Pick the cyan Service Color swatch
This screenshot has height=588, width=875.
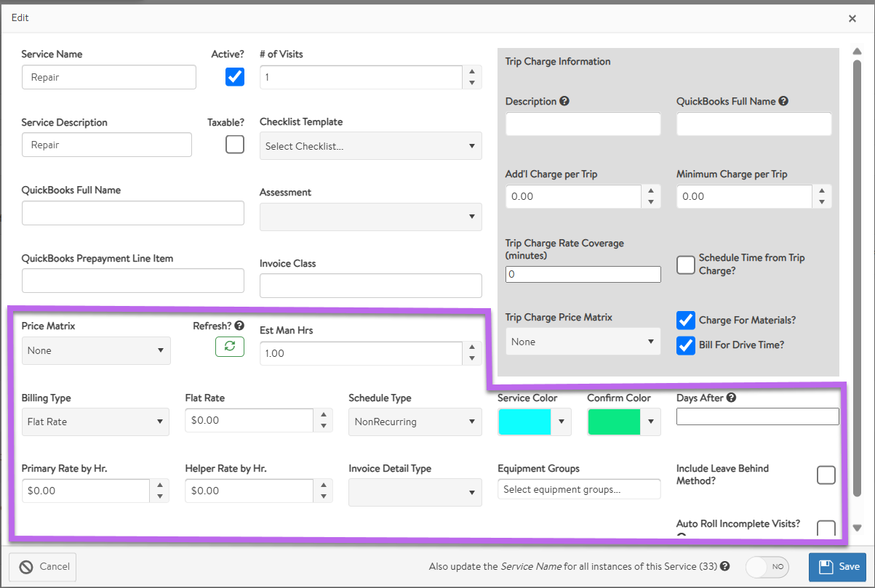pyautogui.click(x=524, y=422)
